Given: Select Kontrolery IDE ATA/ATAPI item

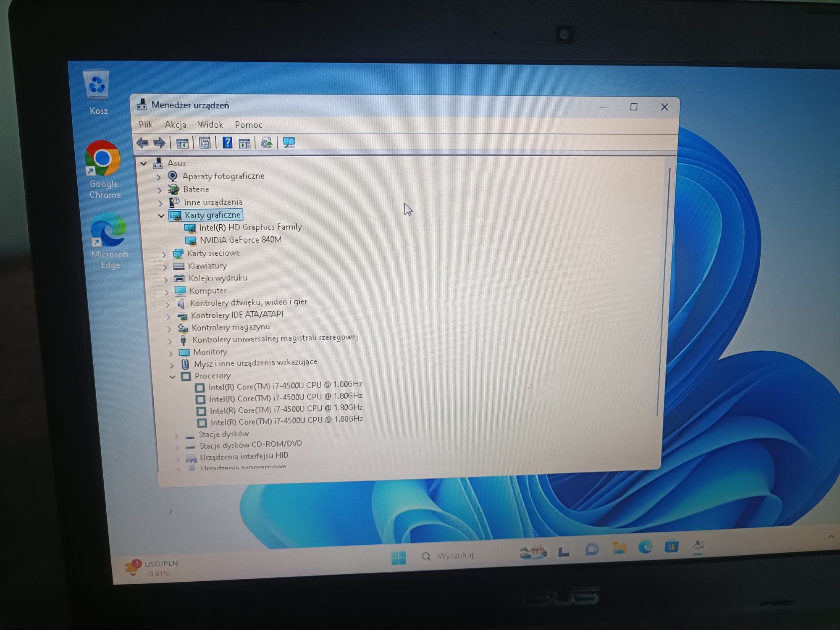Looking at the screenshot, I should tap(237, 315).
